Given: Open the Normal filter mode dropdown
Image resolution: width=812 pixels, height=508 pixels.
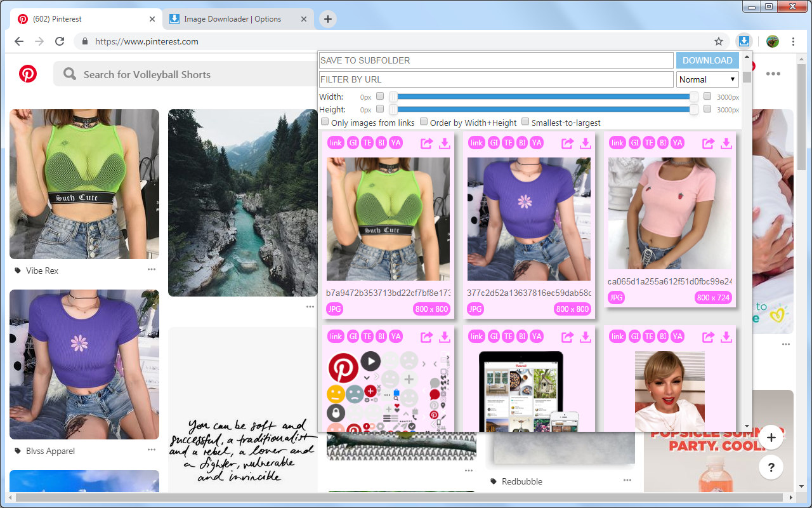Looking at the screenshot, I should click(x=708, y=79).
